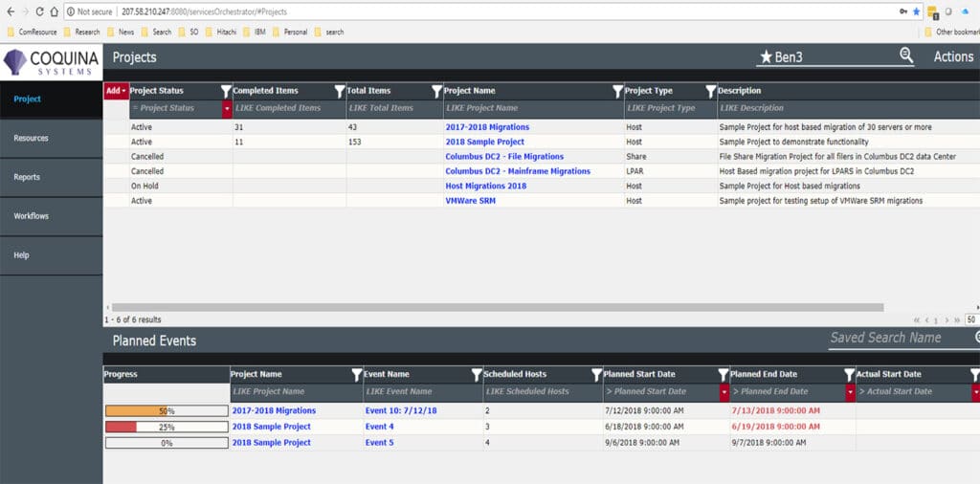Viewport: 980px width, 484px height.
Task: Click the horizontal scrollbar under projects table
Action: point(498,307)
